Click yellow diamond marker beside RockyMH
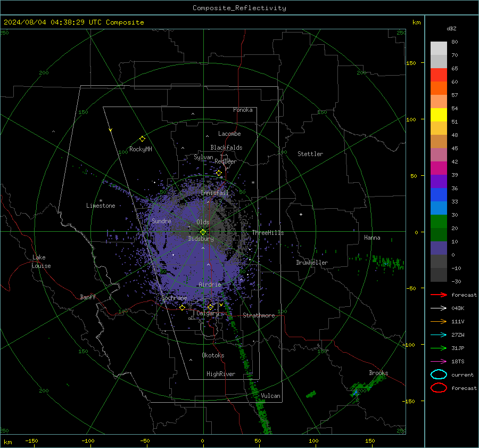Screen dimensions: 479x448 tap(142, 139)
